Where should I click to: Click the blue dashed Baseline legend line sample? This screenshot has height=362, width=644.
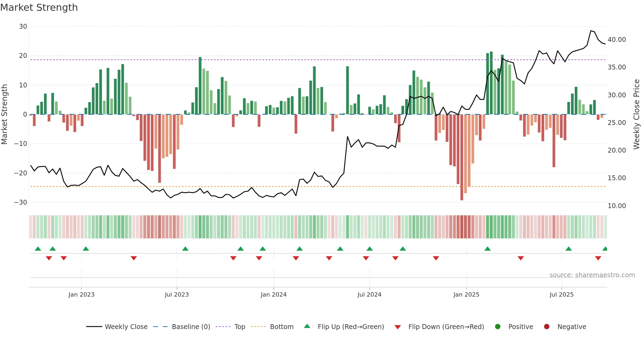(x=160, y=327)
